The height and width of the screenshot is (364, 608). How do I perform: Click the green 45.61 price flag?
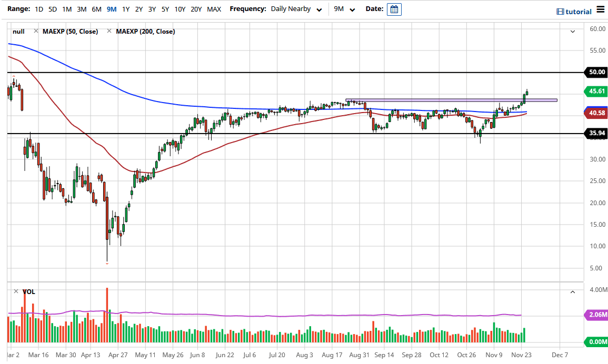596,91
